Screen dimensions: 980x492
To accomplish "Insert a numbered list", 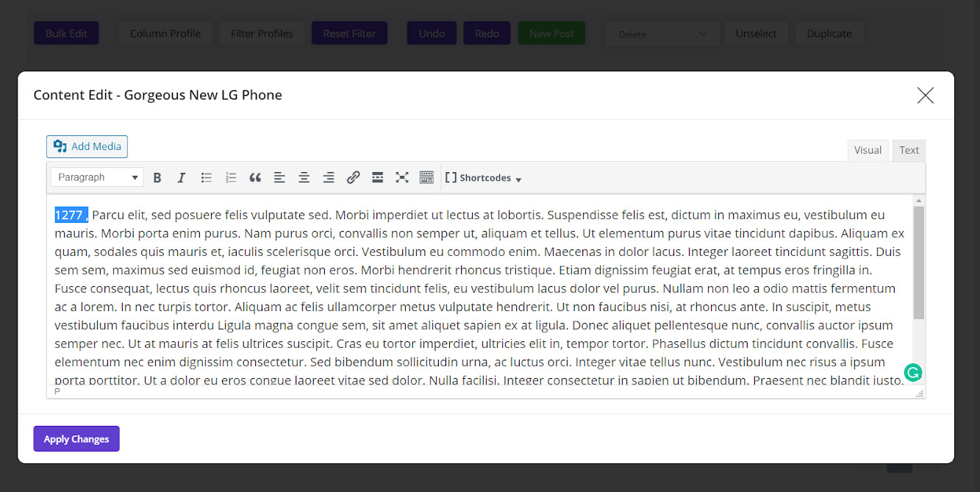I will click(x=231, y=177).
